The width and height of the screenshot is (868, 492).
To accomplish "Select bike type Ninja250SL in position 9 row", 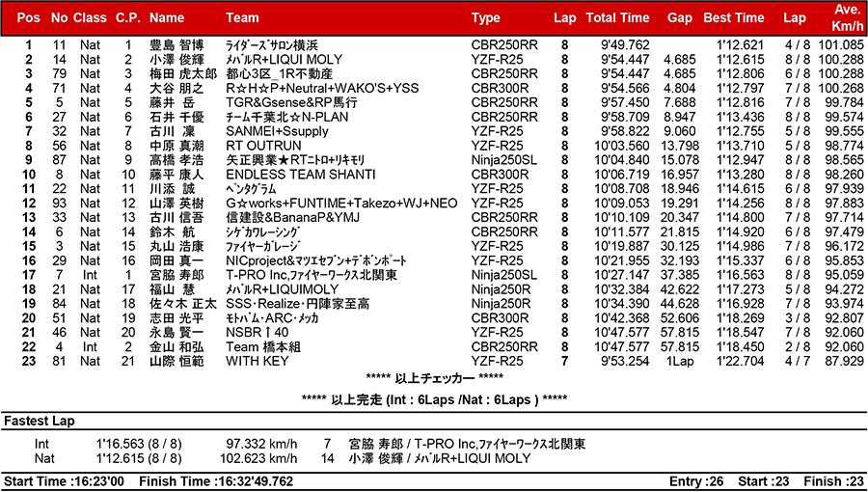I will [503, 160].
